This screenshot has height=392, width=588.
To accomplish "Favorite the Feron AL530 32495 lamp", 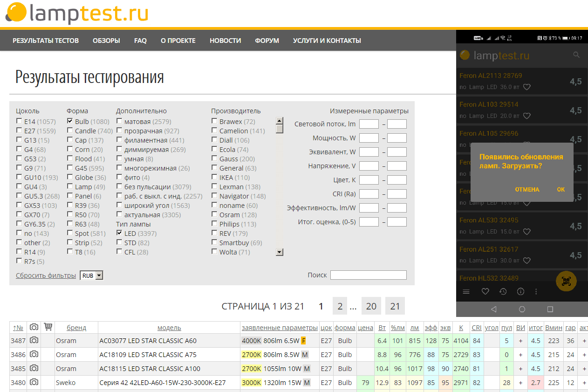I will [x=527, y=231].
